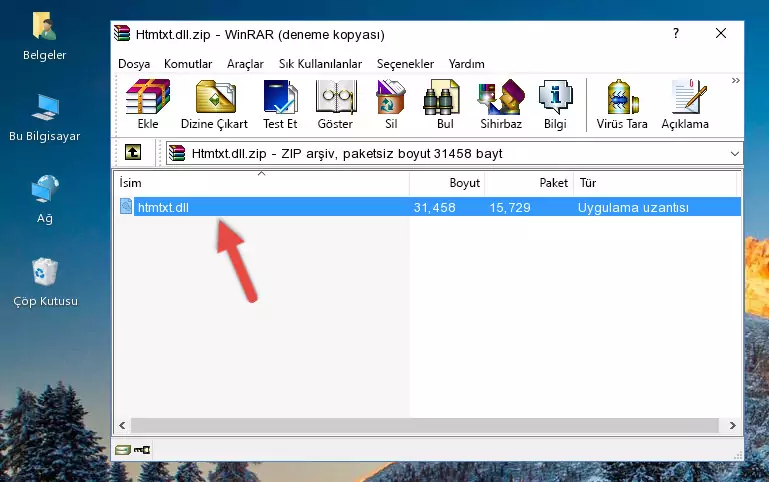Open the Komutlar menu

[188, 64]
